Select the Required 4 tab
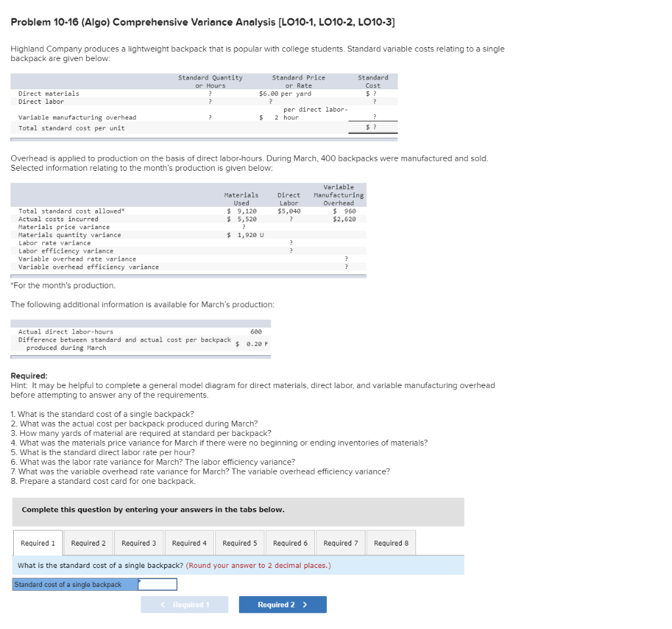The height and width of the screenshot is (629, 672). point(189,542)
